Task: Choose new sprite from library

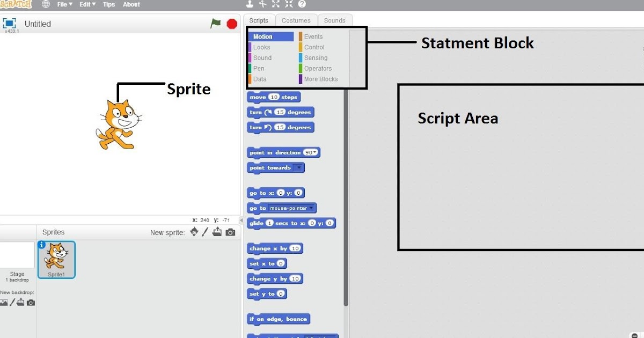Action: 194,232
